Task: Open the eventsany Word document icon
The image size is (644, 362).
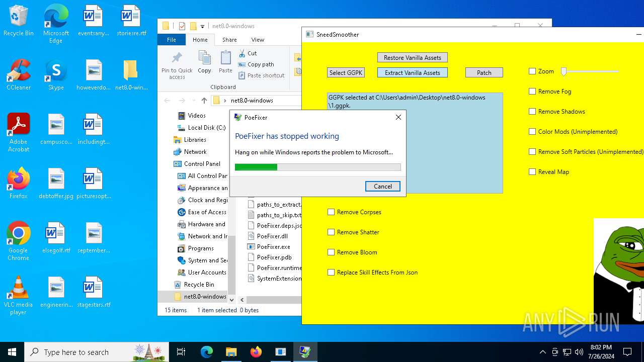Action: point(93,21)
